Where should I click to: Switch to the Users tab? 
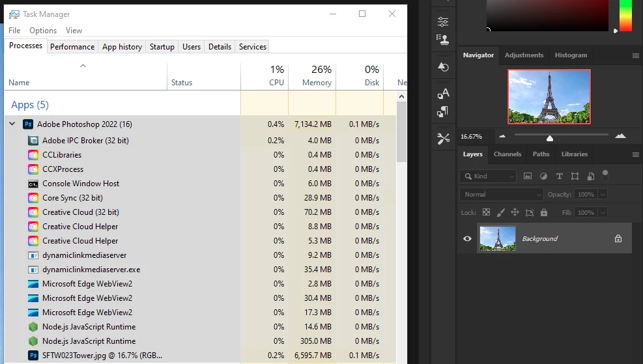pyautogui.click(x=192, y=47)
